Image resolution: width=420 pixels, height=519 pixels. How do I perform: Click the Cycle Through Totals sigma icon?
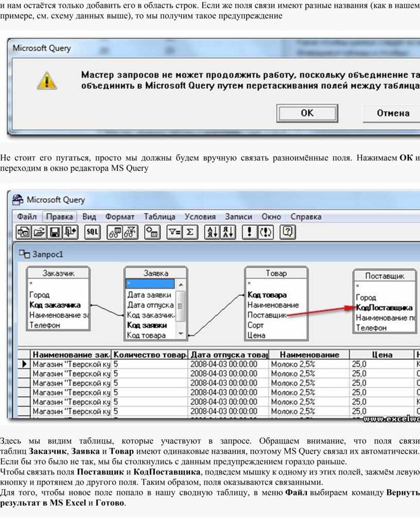tap(190, 232)
